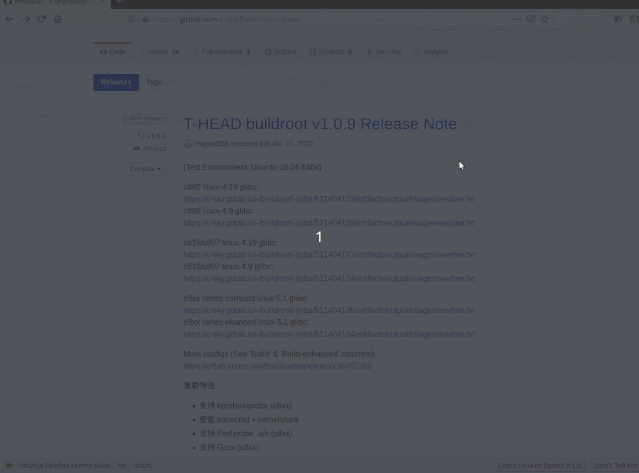639x473 pixels.
Task: Expand the Compare dropdown
Action: [x=145, y=169]
